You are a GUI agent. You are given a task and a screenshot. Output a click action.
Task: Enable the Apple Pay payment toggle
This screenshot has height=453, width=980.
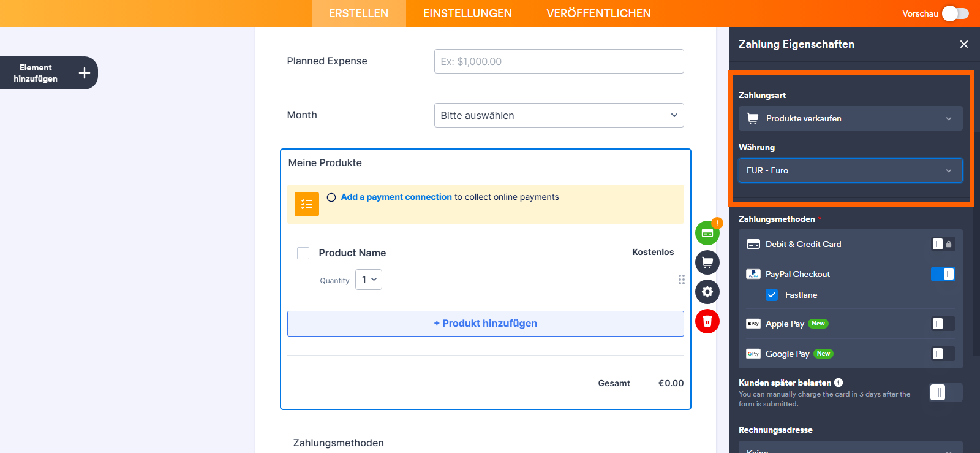tap(943, 323)
